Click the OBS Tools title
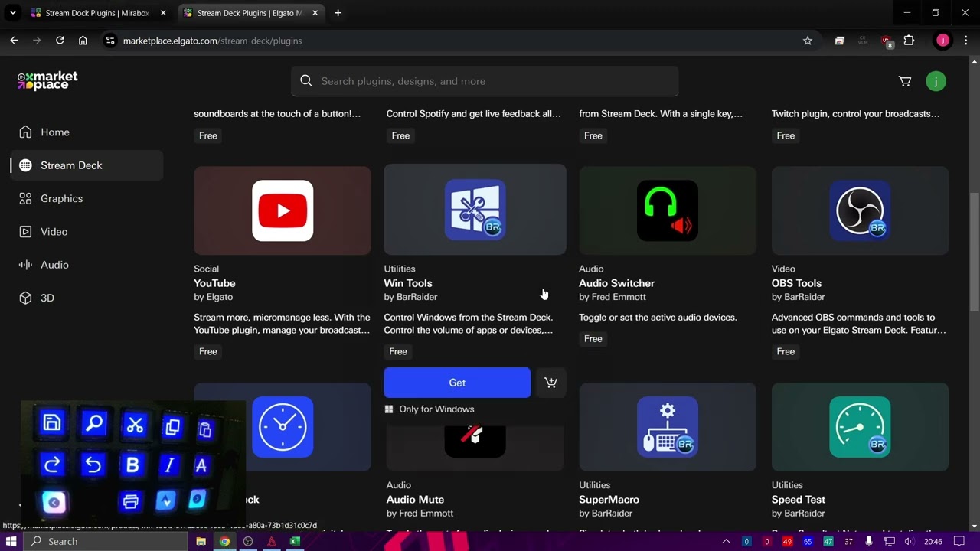The height and width of the screenshot is (551, 980). tap(796, 283)
